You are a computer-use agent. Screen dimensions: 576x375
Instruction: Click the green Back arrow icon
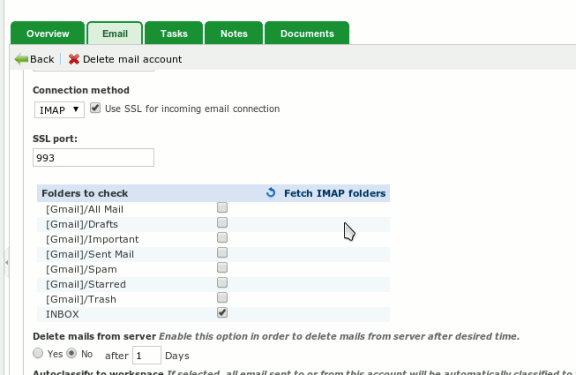21,59
